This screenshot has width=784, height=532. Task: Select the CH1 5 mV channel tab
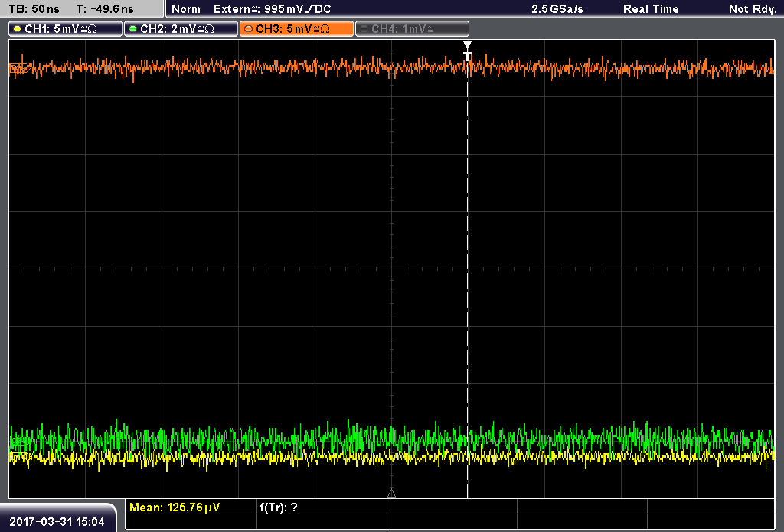click(x=66, y=29)
